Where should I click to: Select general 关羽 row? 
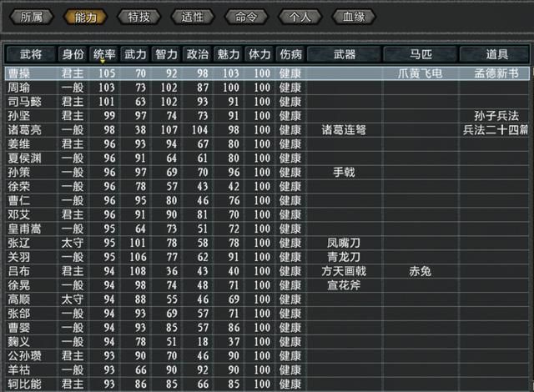click(267, 257)
